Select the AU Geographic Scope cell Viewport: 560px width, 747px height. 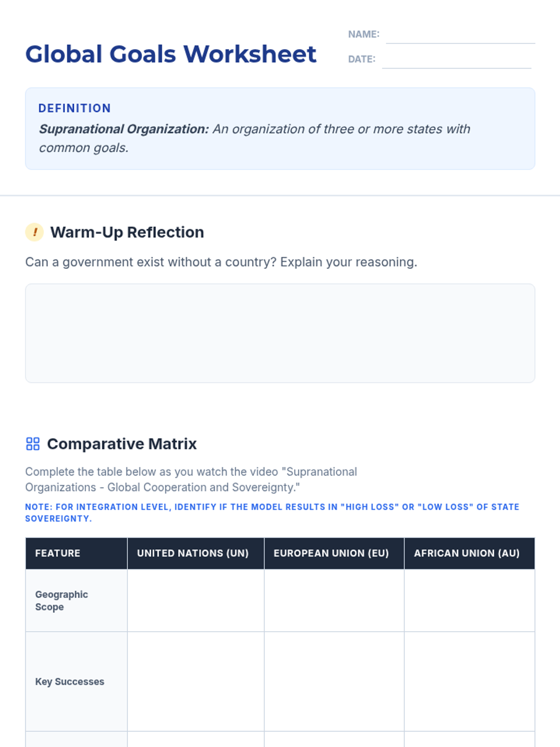469,600
